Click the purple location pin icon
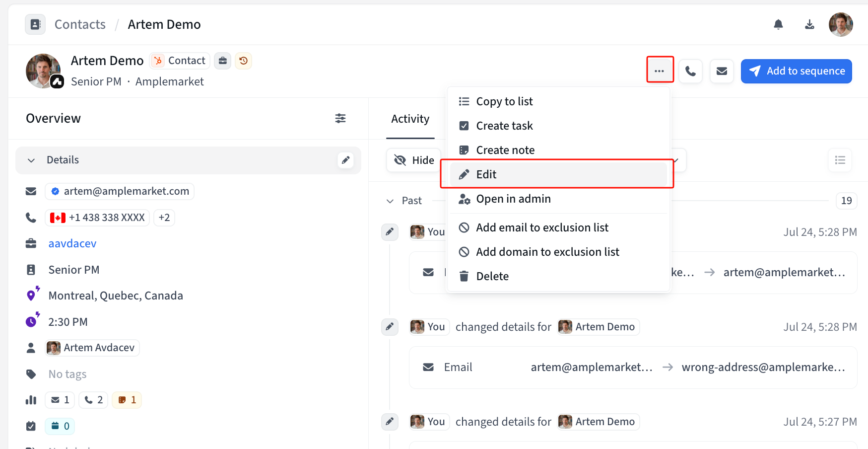 [x=32, y=295]
